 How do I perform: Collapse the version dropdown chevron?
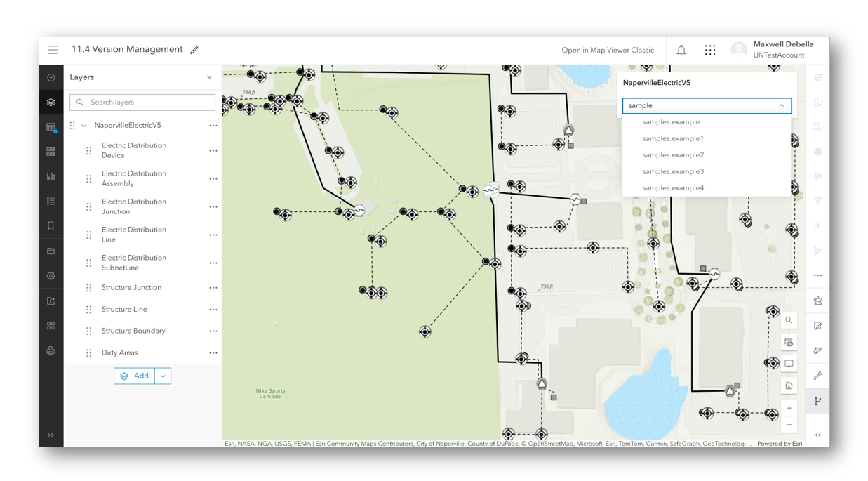point(782,106)
